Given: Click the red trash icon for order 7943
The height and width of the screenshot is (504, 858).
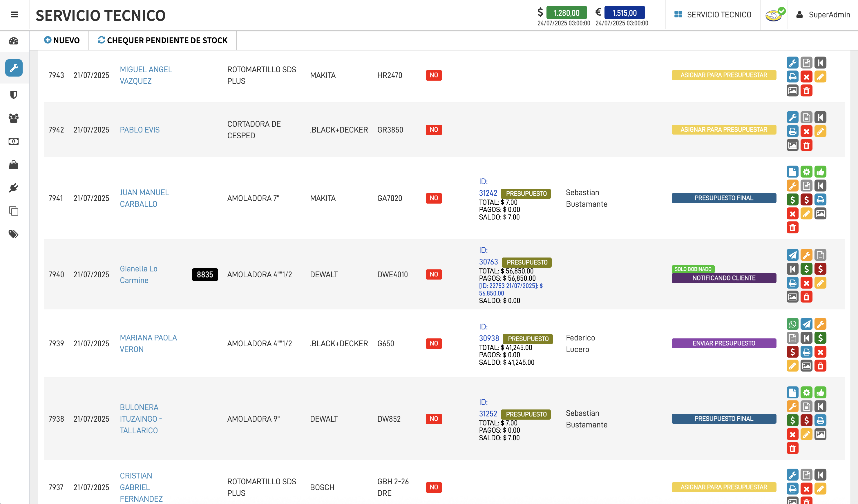Looking at the screenshot, I should 806,90.
